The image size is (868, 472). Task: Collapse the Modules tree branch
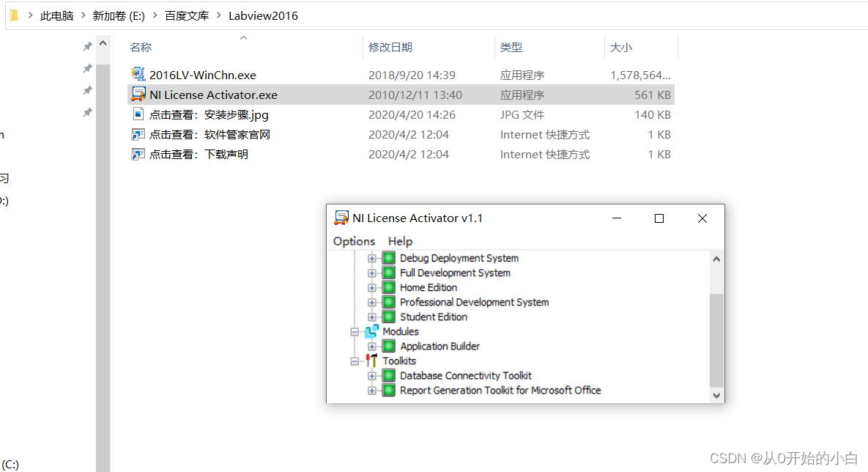pos(355,331)
